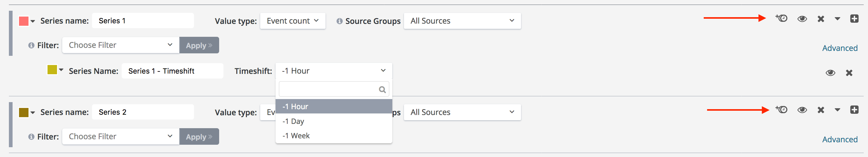Screen dimensions: 868x157
Task: Remove Series 1 with X icon
Action: point(821,19)
